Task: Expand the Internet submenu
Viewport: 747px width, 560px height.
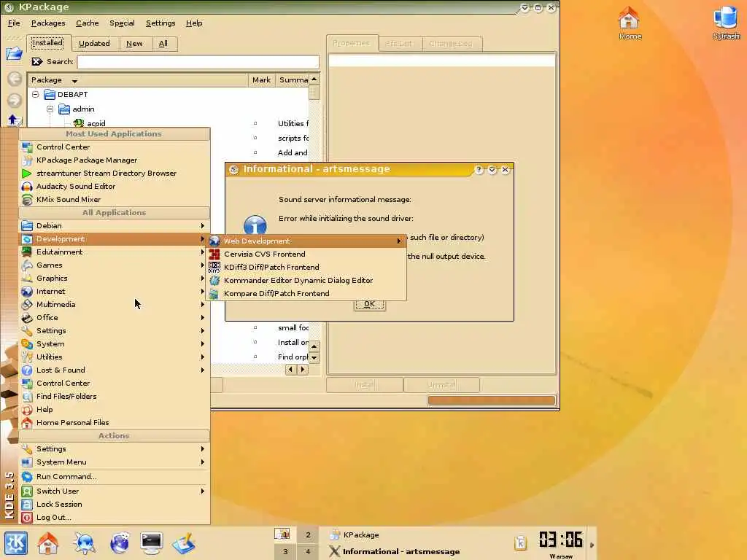Action: pyautogui.click(x=115, y=292)
